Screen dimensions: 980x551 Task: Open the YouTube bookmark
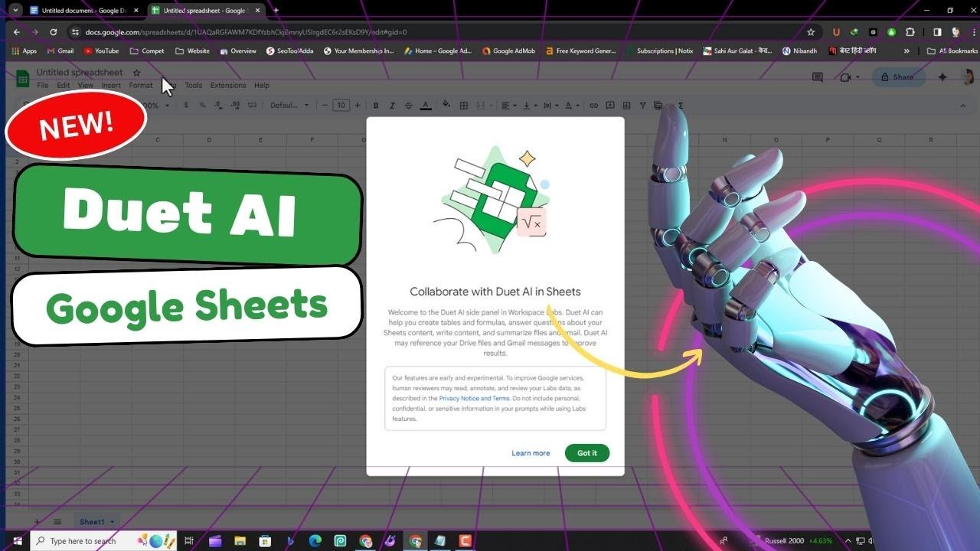(102, 51)
